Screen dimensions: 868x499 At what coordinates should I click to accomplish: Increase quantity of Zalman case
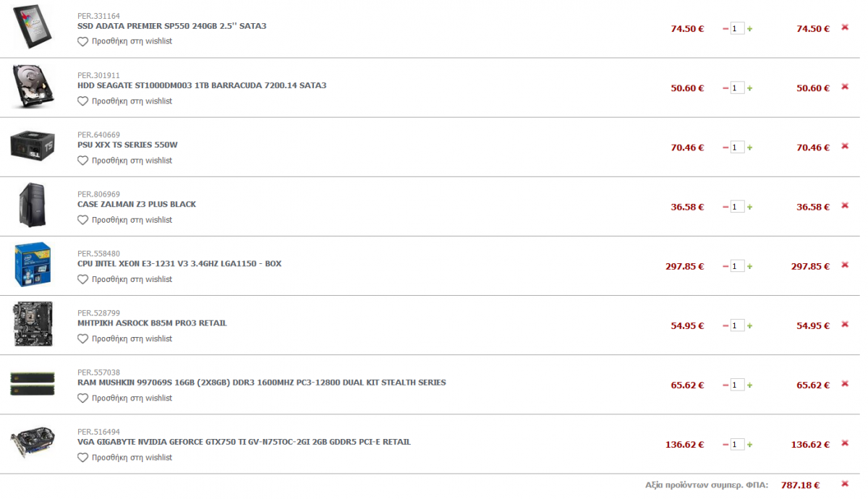click(x=749, y=207)
